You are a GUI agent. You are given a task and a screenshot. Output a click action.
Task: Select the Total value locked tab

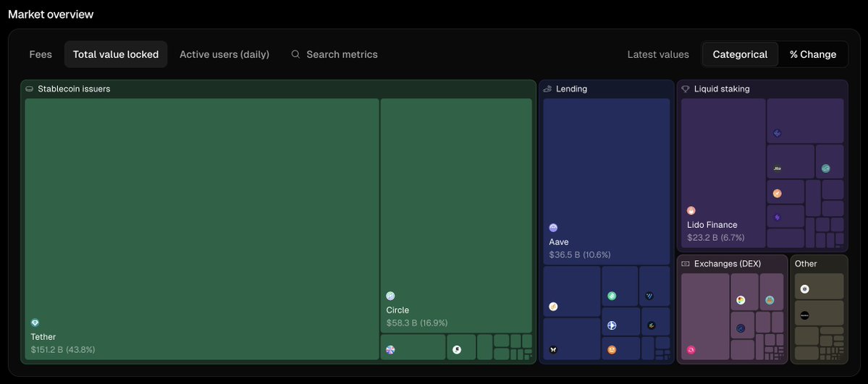tap(116, 54)
